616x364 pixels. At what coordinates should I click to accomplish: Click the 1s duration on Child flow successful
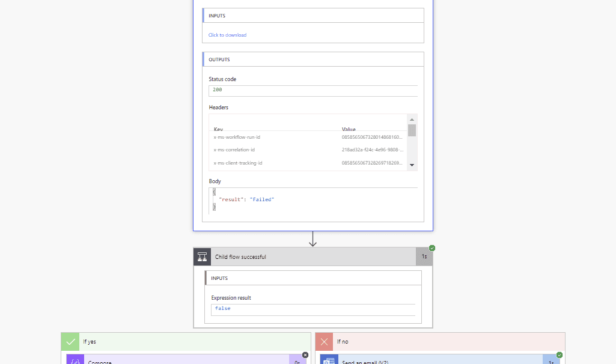pos(424,256)
